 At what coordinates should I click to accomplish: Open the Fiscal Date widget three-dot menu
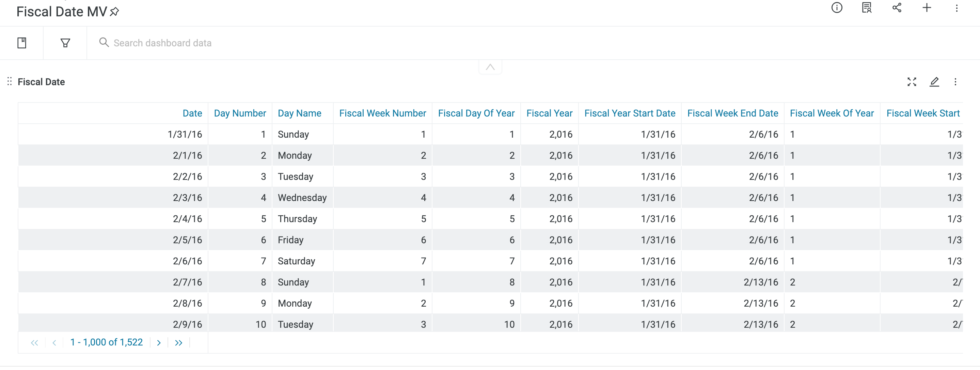pos(955,82)
